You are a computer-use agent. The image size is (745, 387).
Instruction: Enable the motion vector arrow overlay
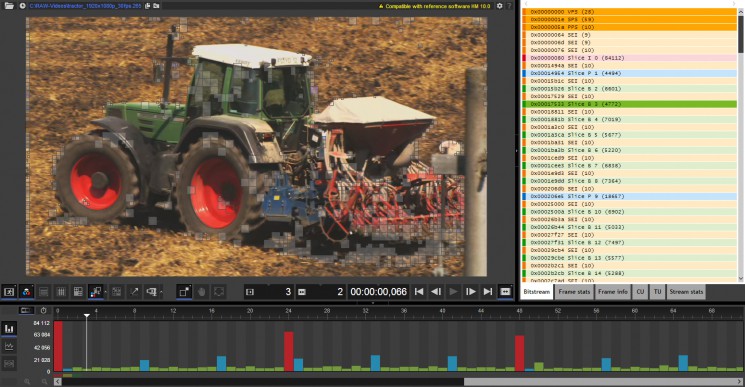pos(134,292)
